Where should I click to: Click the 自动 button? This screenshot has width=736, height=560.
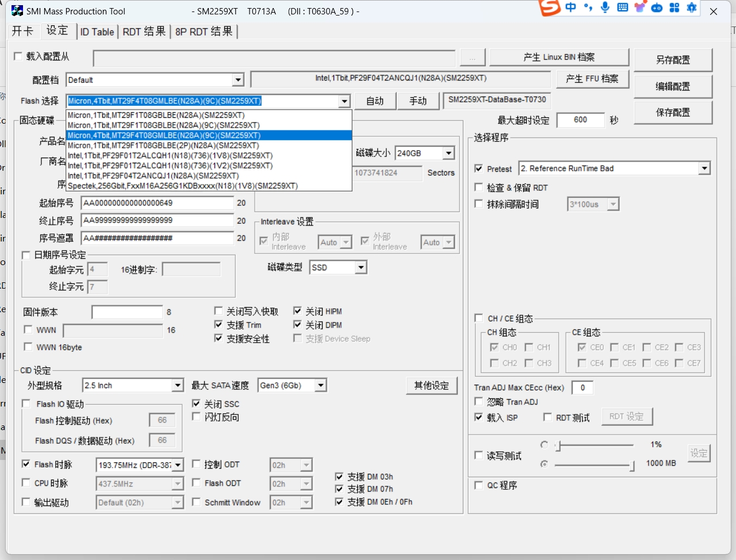tap(375, 101)
